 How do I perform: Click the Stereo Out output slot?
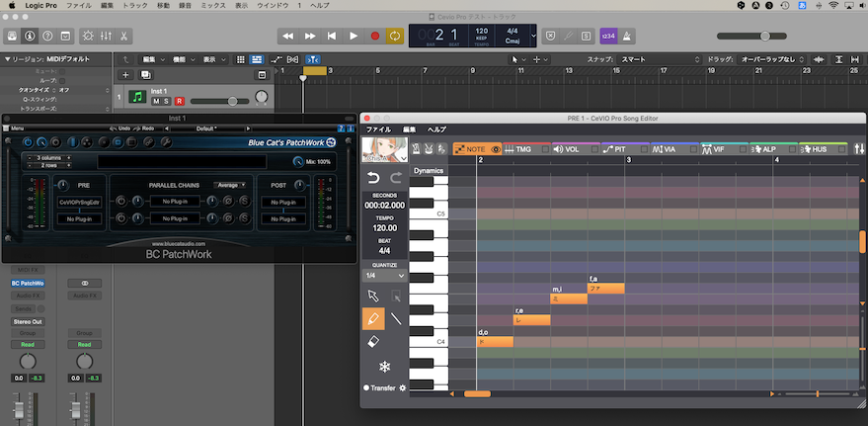(x=28, y=322)
